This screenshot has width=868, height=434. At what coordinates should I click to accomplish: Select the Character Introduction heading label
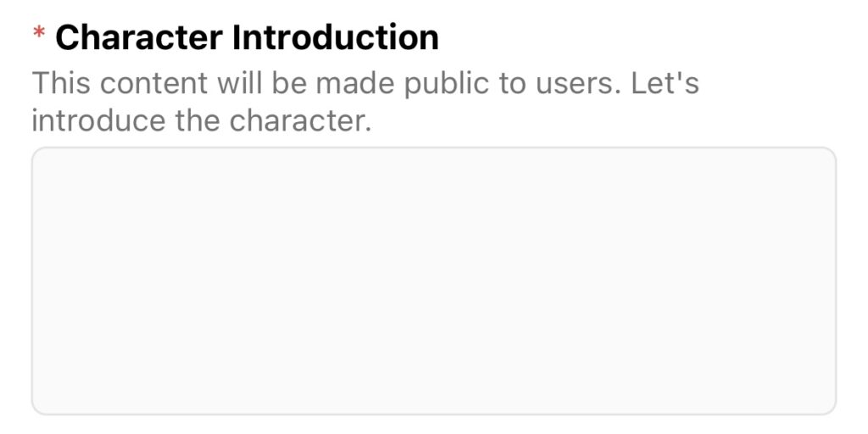pyautogui.click(x=247, y=37)
